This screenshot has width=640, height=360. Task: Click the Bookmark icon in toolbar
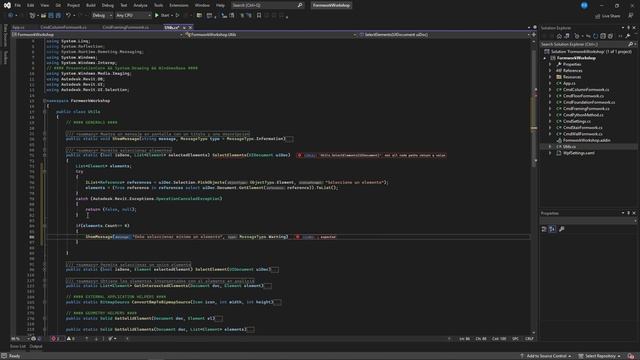(259, 16)
